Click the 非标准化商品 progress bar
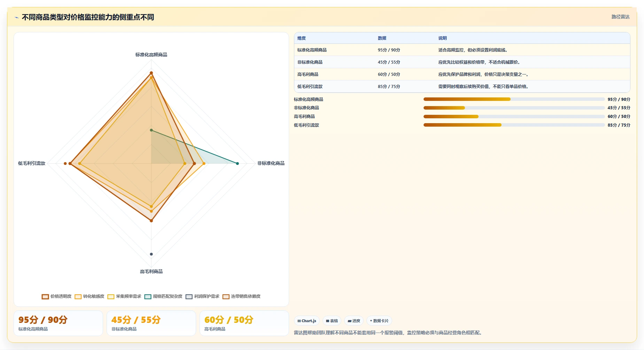 (514, 108)
